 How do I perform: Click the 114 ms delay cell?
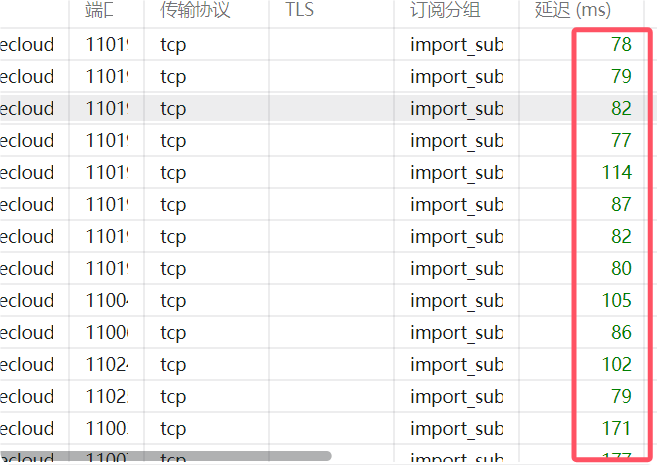tap(616, 172)
